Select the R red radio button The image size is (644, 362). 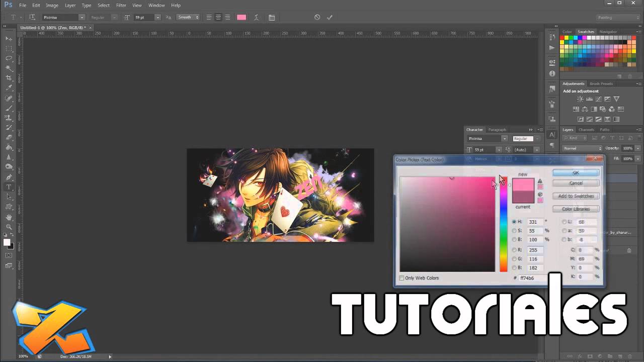click(x=514, y=250)
